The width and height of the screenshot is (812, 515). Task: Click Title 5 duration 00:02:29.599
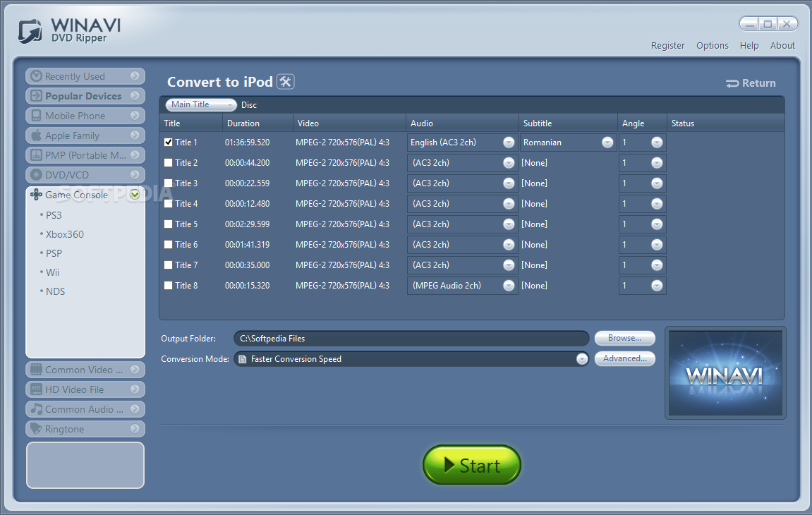[247, 224]
